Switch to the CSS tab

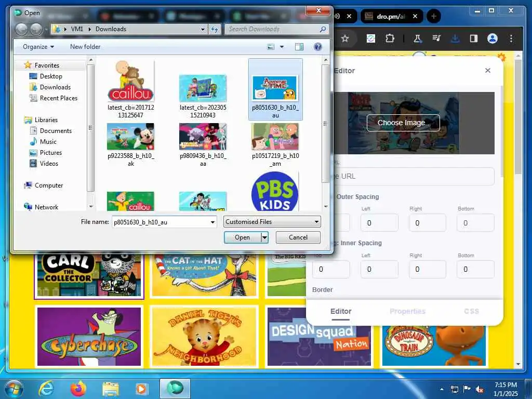471,311
